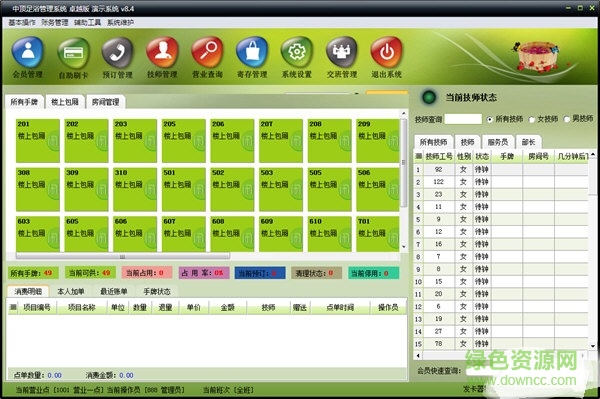Image resolution: width=600 pixels, height=399 pixels.
Task: Select room tile 701
Action: (378, 234)
